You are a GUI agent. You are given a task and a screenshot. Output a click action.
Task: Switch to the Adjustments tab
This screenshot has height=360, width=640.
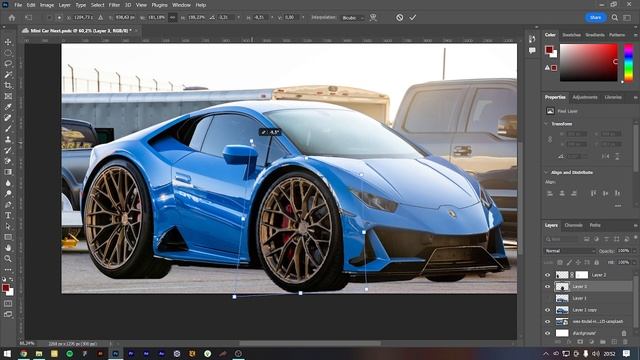(x=585, y=97)
